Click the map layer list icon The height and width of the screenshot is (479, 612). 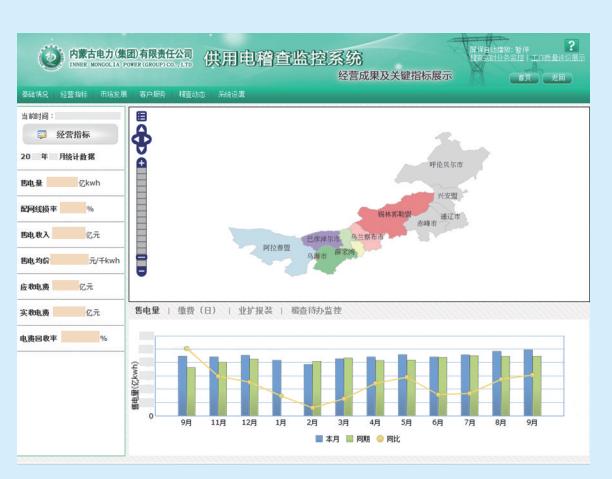pos(141,117)
